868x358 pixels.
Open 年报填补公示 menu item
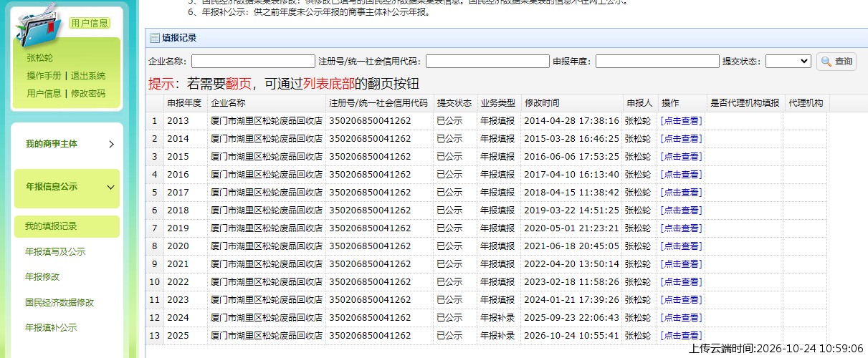click(51, 328)
